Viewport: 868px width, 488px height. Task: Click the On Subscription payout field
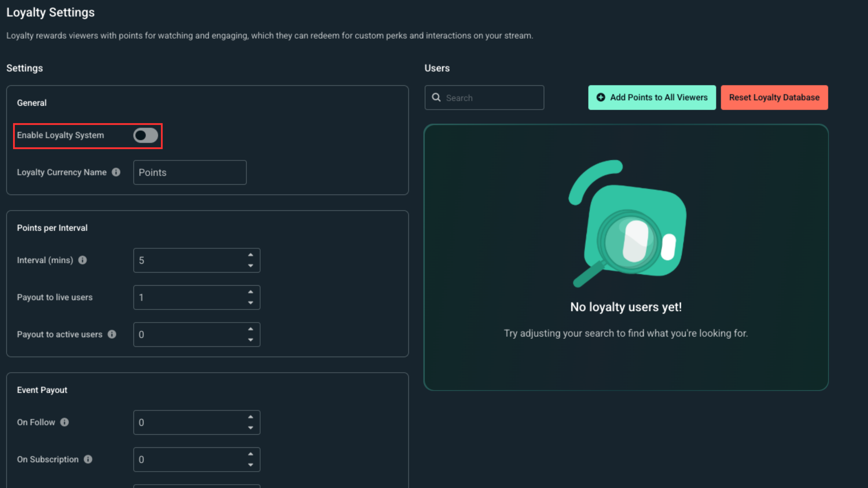[196, 459]
